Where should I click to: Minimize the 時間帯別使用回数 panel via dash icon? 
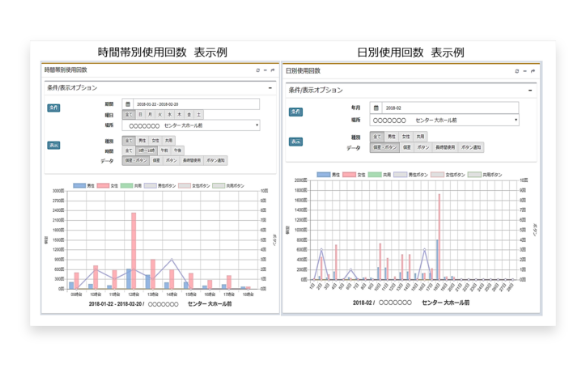265,70
